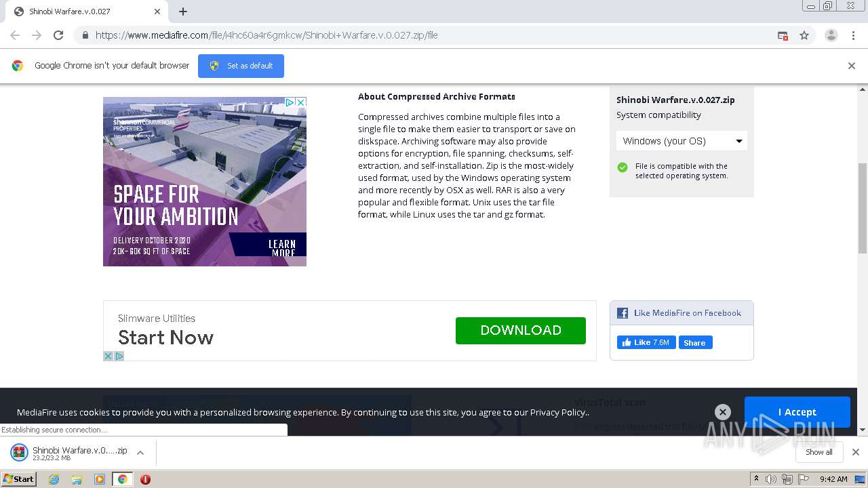
Task: Close the downloads bar
Action: [x=856, y=452]
